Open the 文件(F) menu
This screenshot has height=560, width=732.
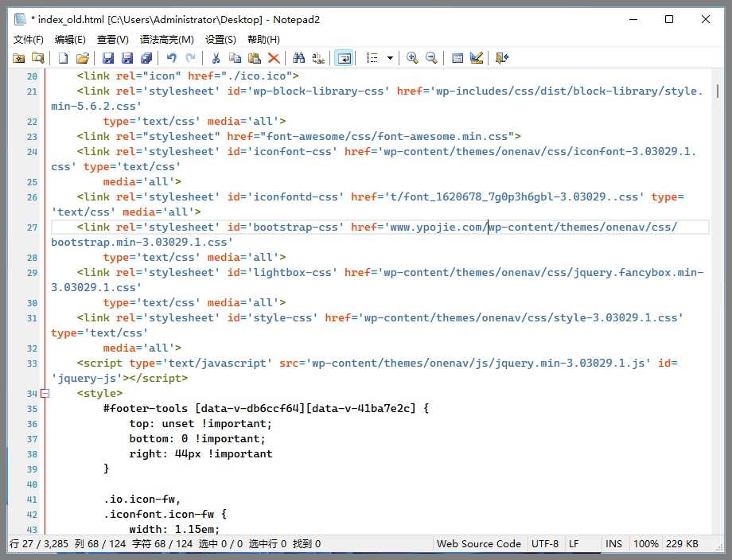[29, 39]
